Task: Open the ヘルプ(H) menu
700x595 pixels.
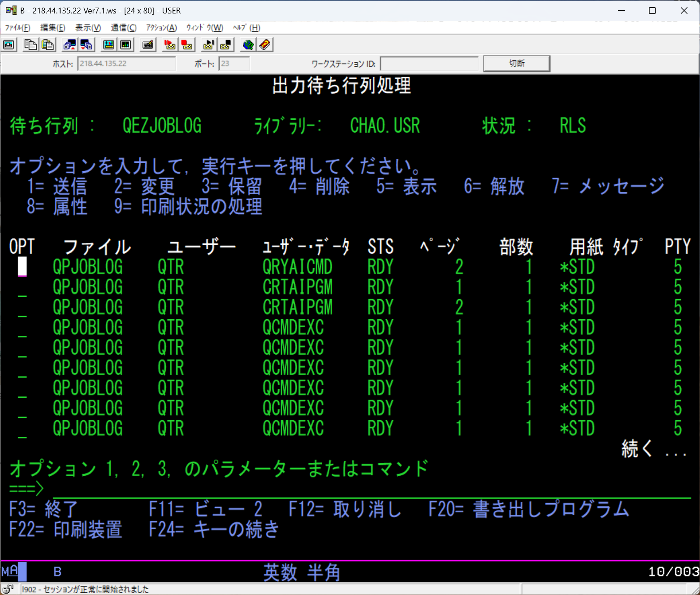Action: click(246, 28)
